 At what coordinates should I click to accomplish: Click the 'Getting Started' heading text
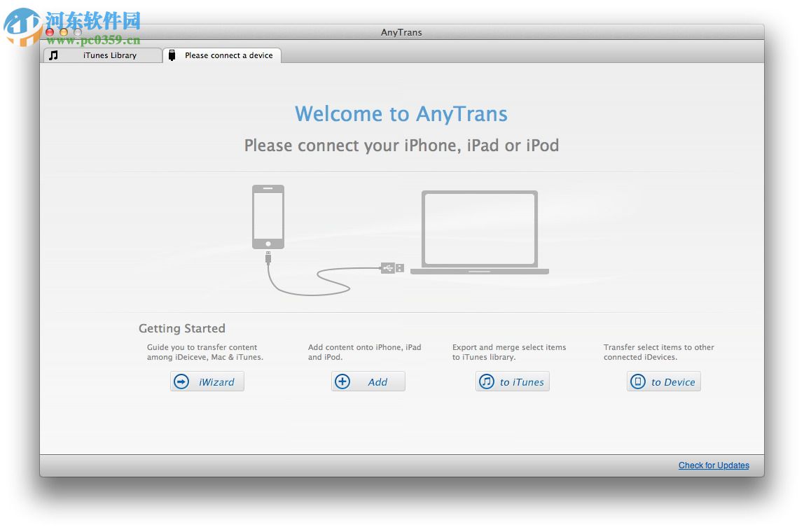coord(181,328)
